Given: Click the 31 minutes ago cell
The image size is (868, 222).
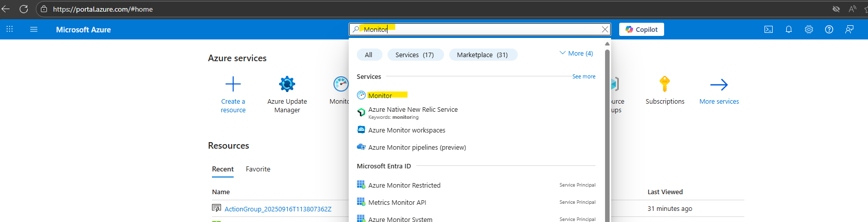Looking at the screenshot, I should (x=670, y=208).
